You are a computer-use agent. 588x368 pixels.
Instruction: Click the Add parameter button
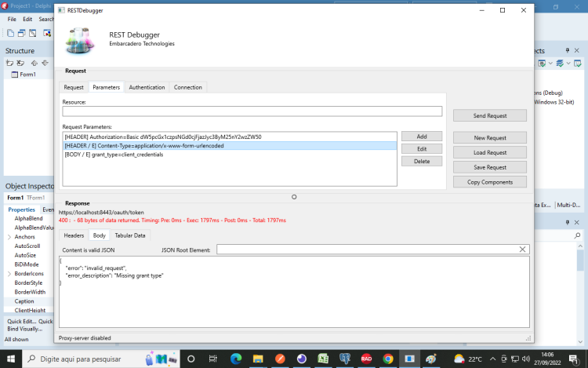pos(422,137)
